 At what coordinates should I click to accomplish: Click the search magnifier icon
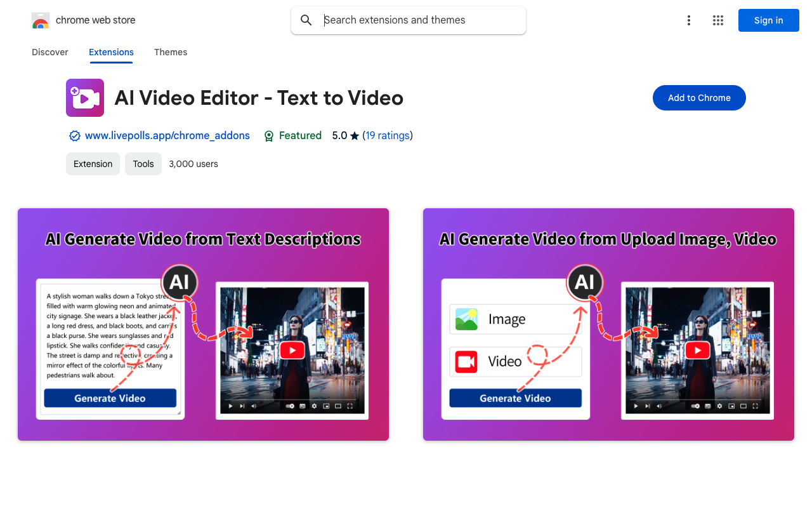(x=306, y=20)
